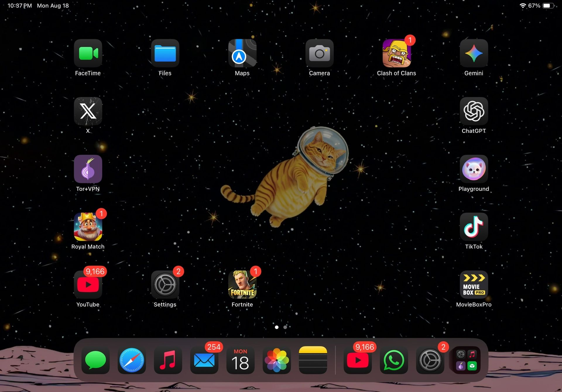
Task: Tap the 10:37 PM clock
Action: (x=20, y=6)
